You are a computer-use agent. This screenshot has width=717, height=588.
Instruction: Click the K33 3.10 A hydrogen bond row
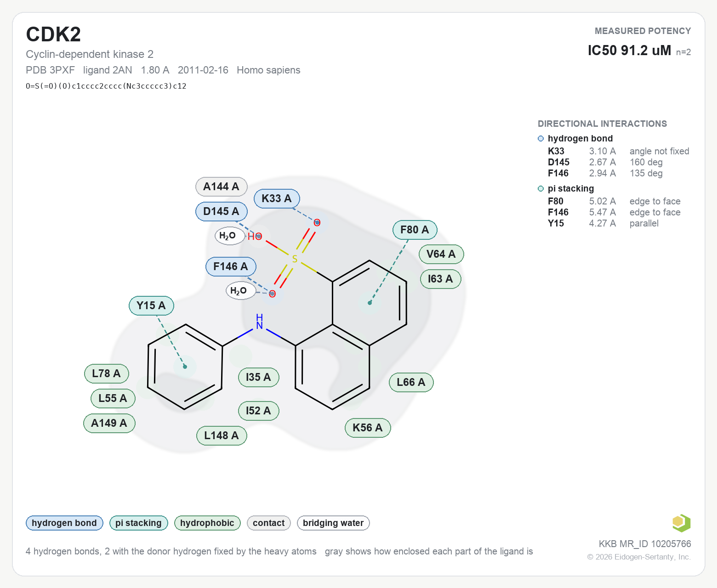pyautogui.click(x=618, y=151)
